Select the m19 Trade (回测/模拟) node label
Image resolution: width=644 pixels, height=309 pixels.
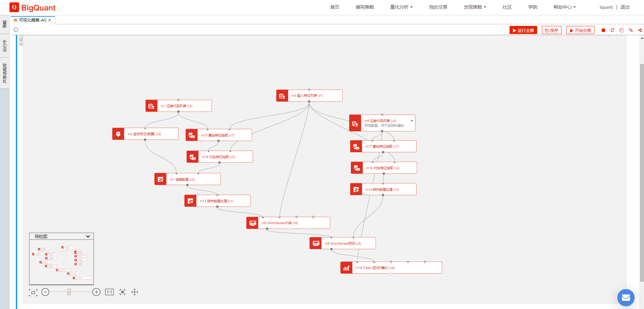click(x=375, y=268)
